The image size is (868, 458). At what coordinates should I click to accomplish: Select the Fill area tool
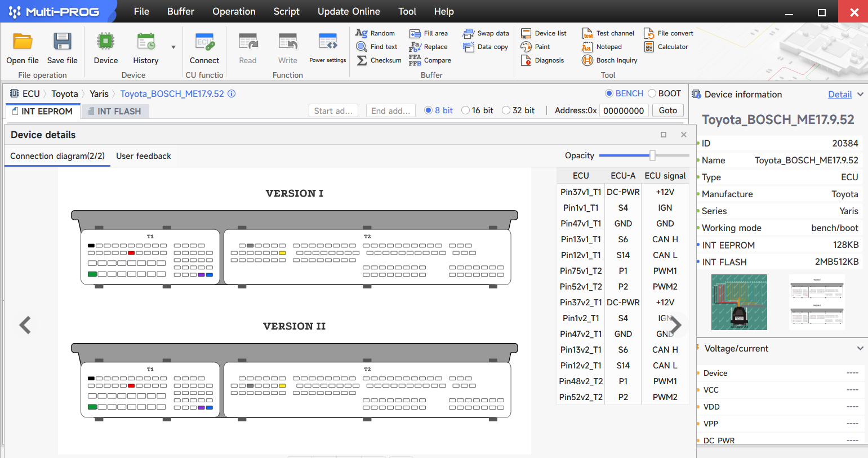click(x=429, y=33)
